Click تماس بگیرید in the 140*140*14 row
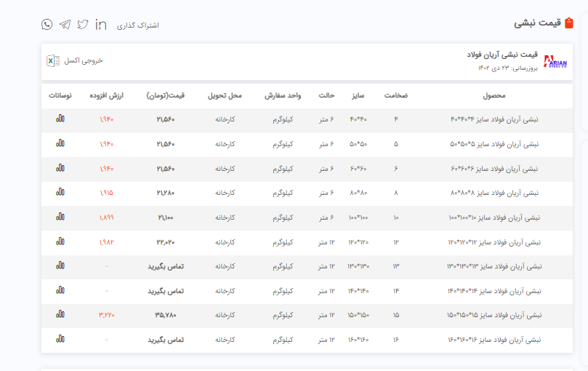The width and height of the screenshot is (588, 371). coord(166,291)
